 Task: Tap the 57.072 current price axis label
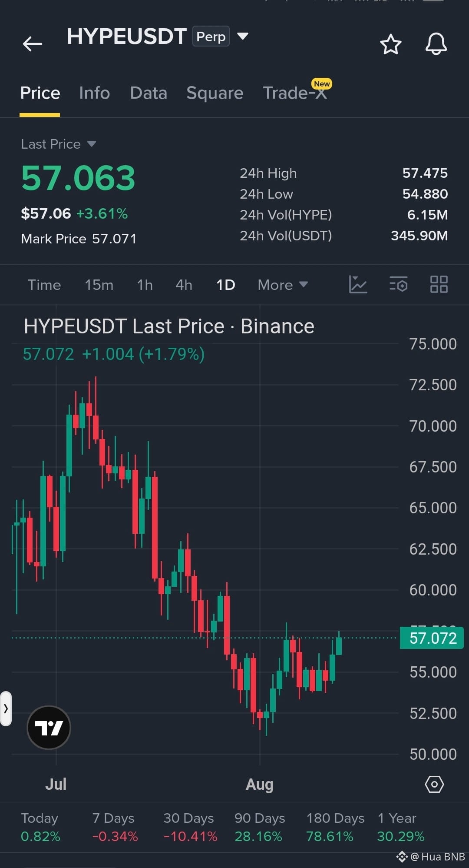click(x=432, y=638)
